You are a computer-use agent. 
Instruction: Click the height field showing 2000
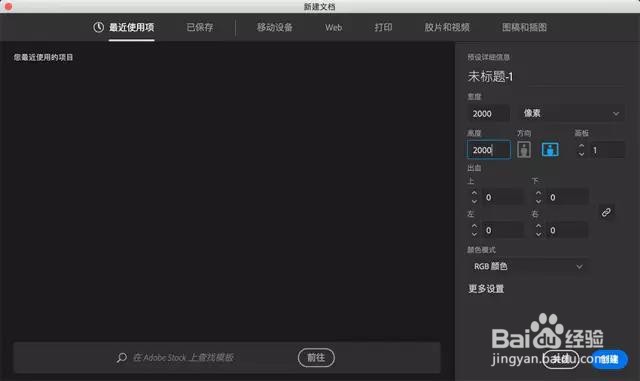click(x=489, y=150)
